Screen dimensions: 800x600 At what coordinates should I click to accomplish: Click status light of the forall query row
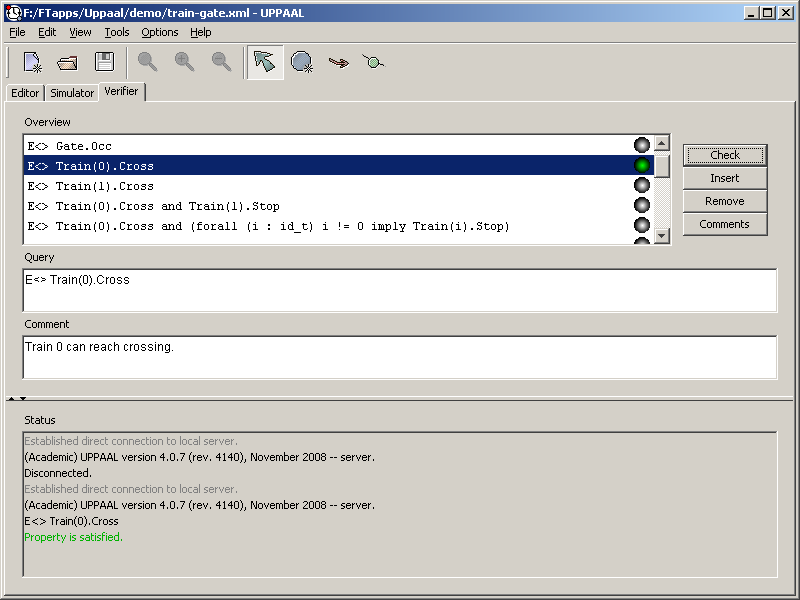[x=642, y=225]
